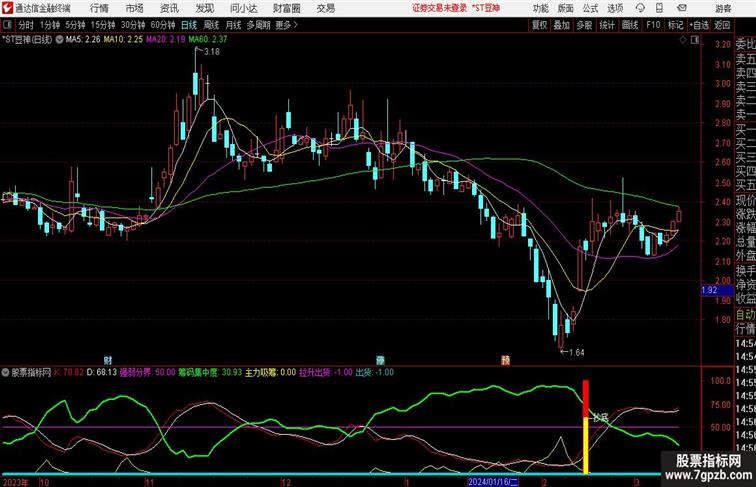Open the 问小达 menu
Image resolution: width=756 pixels, height=487 pixels.
243,8
